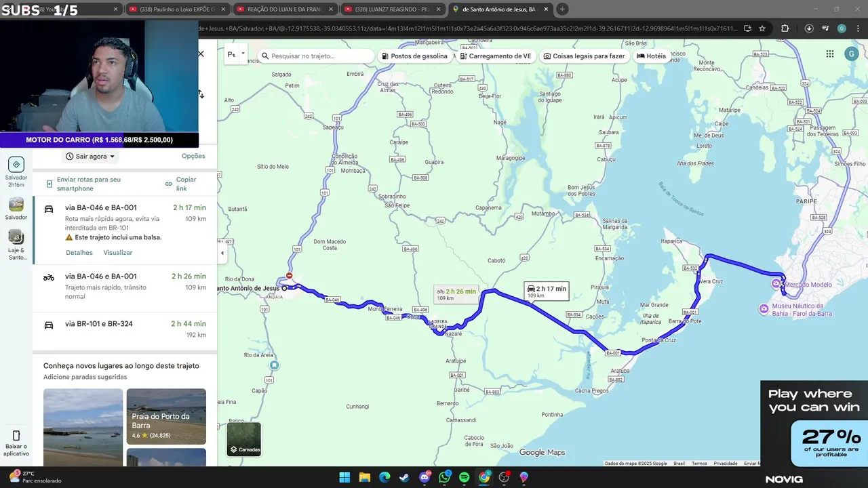This screenshot has width=868, height=488.
Task: Open Chrome profile avatar in toolbar
Action: [x=842, y=28]
